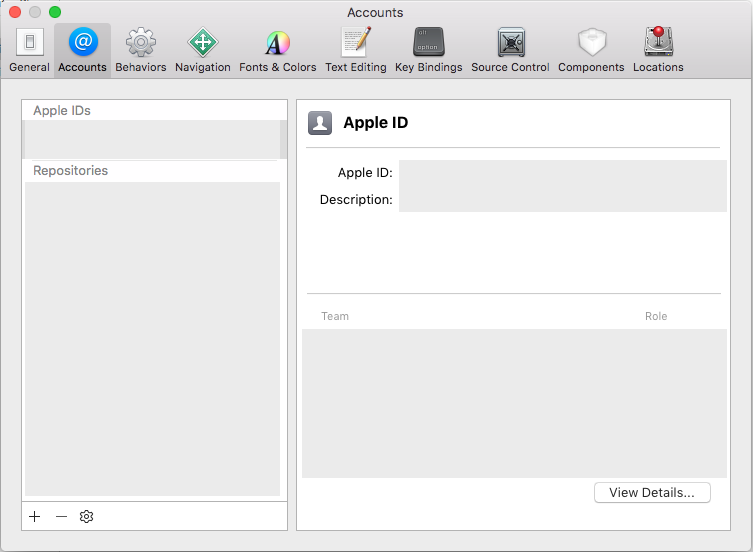The width and height of the screenshot is (753, 552).
Task: Open the gear action menu below accounts list
Action: (x=86, y=516)
